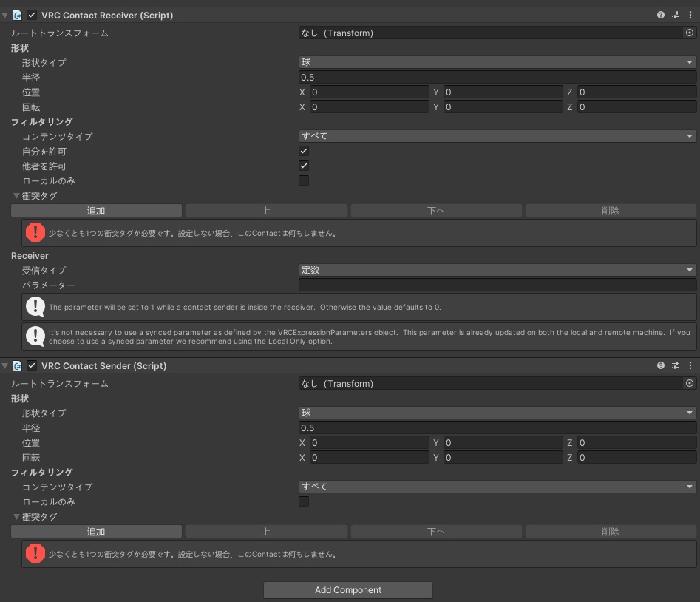Click Sender 回転 X field
The height and width of the screenshot is (602, 700).
[369, 457]
